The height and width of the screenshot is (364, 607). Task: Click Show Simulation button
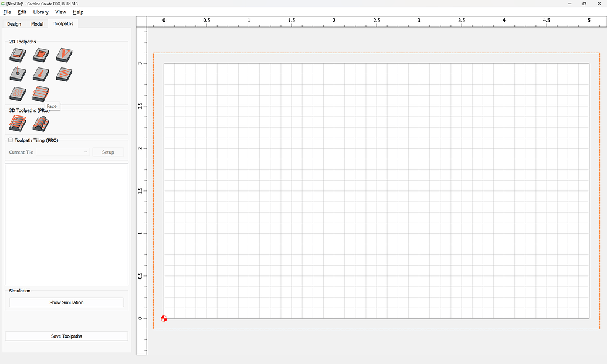[x=67, y=302]
